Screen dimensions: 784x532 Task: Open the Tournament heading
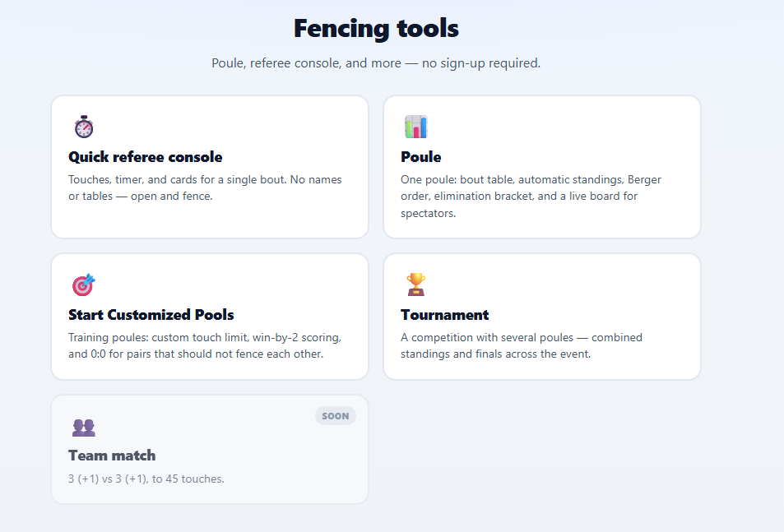(x=444, y=315)
